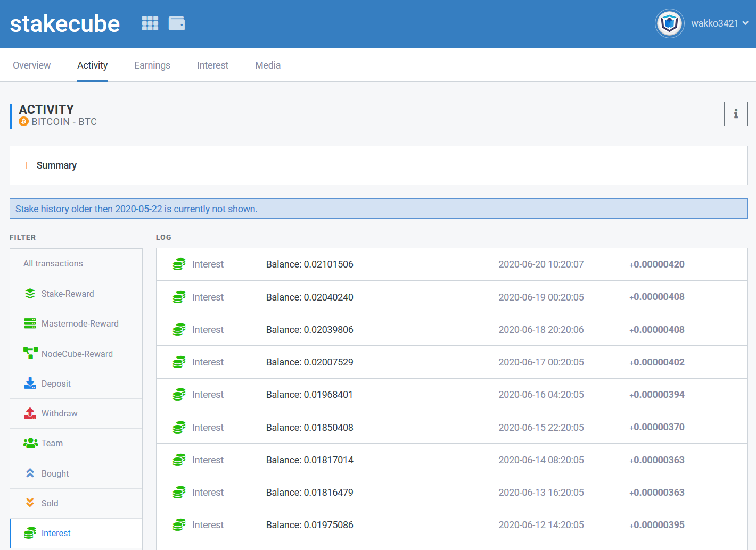Filter by Masternode-Reward label

click(80, 323)
